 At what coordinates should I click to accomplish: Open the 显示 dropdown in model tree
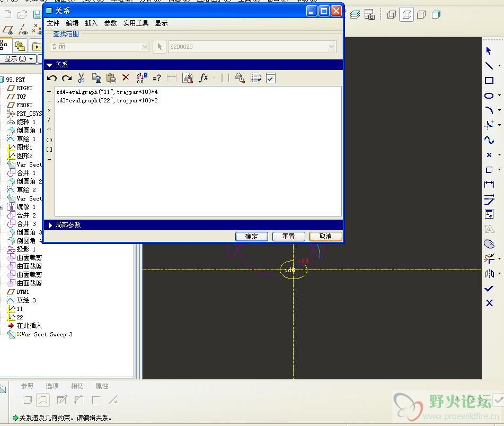pyautogui.click(x=19, y=59)
